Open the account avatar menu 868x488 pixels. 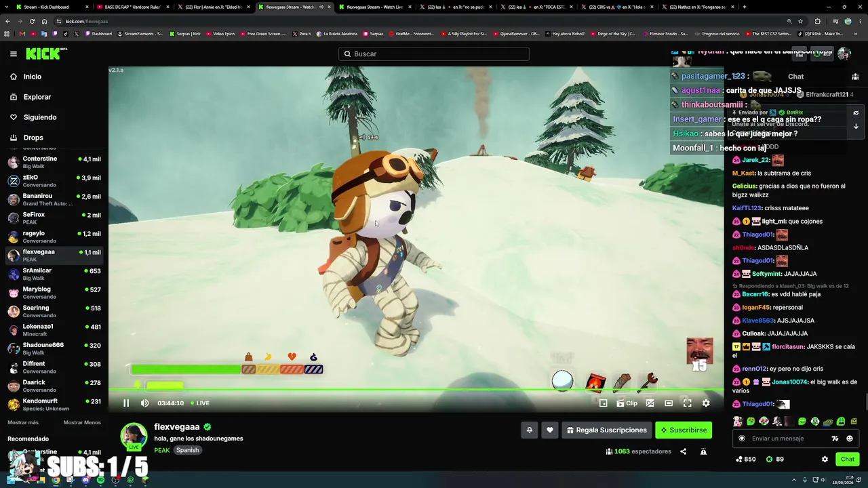pyautogui.click(x=844, y=54)
